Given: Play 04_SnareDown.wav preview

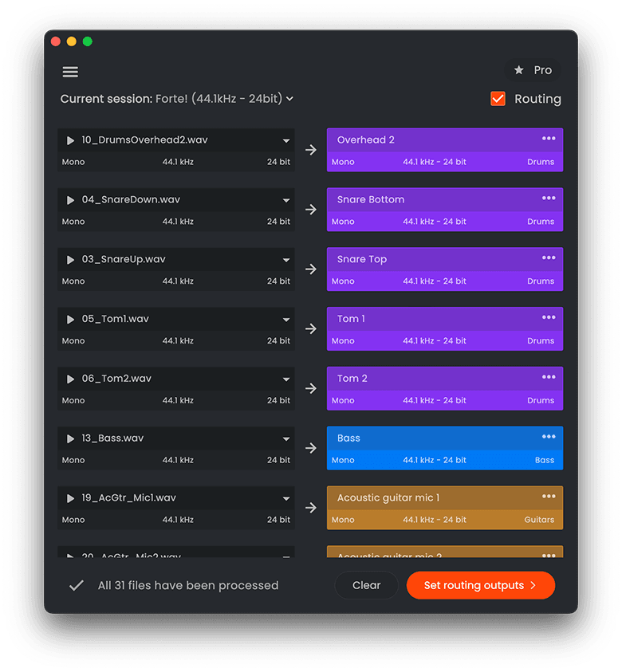Looking at the screenshot, I should click(70, 200).
